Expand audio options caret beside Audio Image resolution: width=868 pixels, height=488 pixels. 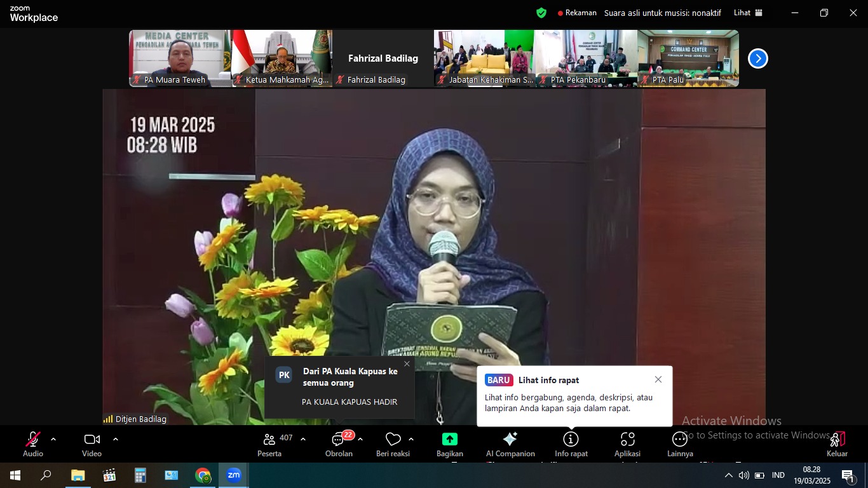tap(53, 439)
